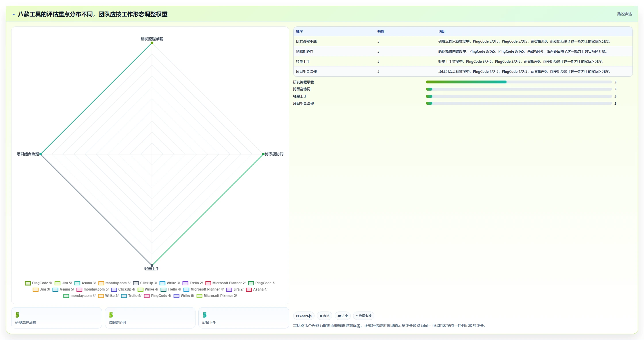Click the page title 八款工具的评估重点分布不同

tap(93, 14)
